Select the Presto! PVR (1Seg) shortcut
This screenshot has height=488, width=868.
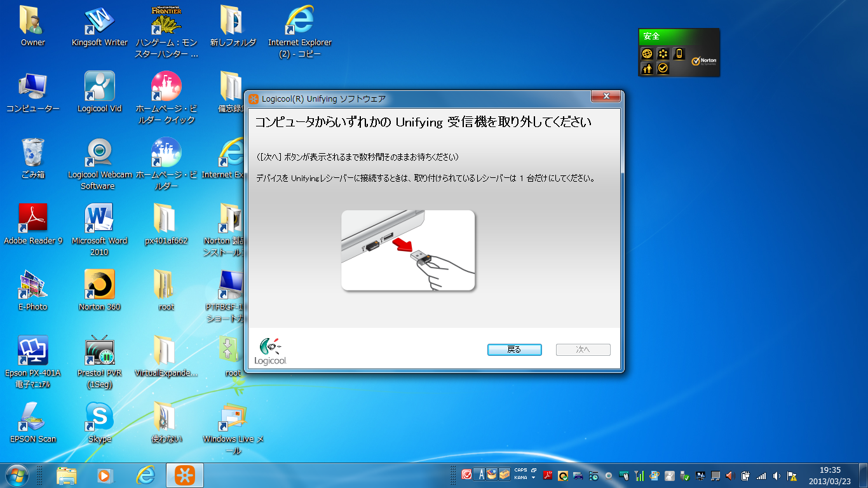coord(100,362)
